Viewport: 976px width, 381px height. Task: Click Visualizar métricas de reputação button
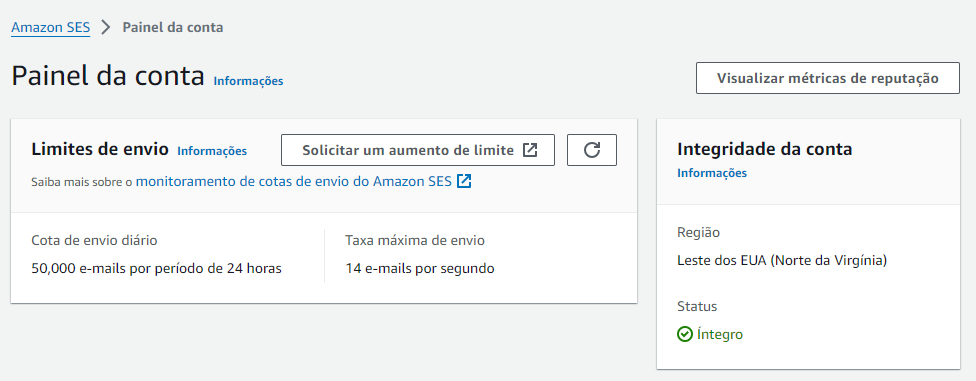coord(827,78)
